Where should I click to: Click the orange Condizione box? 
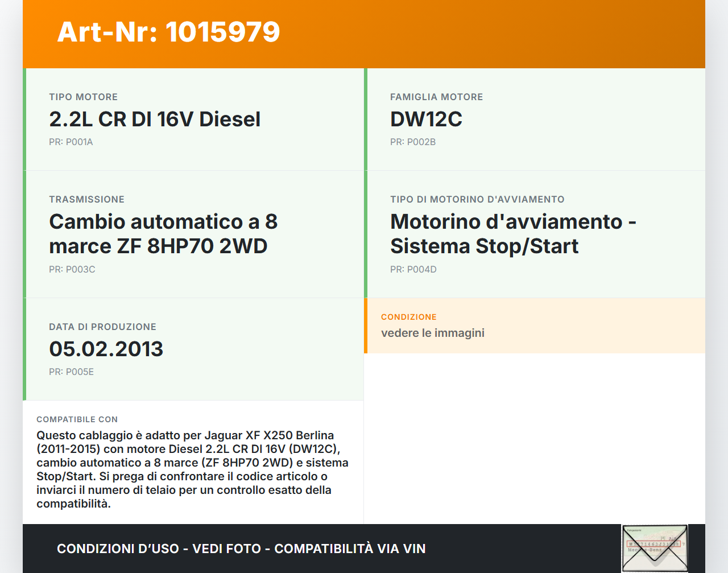click(x=535, y=325)
